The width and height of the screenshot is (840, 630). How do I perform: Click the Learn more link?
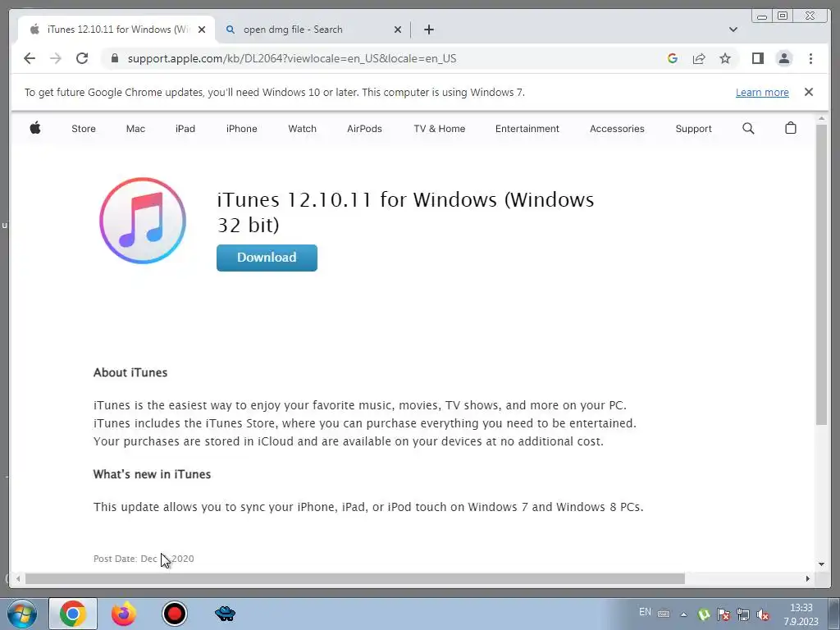pos(762,92)
